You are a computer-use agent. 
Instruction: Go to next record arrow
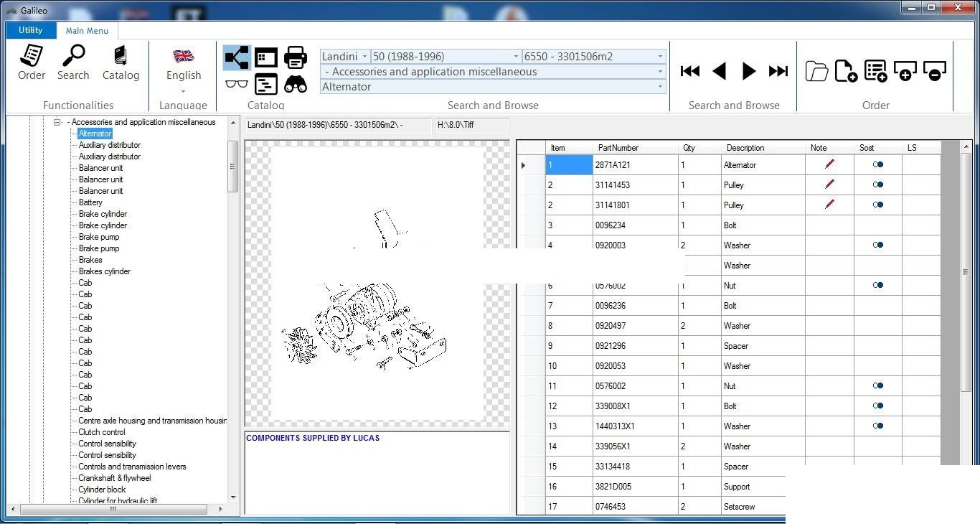point(749,71)
